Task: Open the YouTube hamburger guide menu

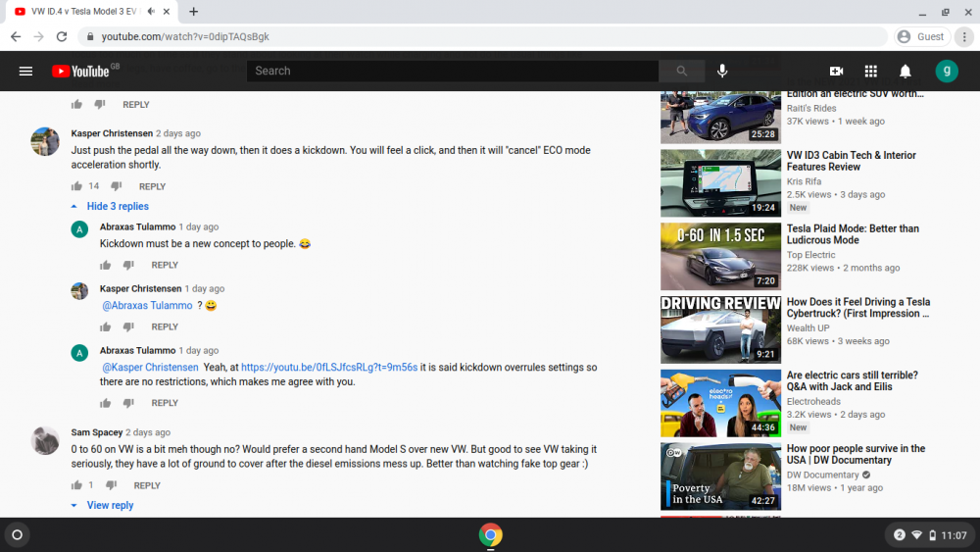Action: click(x=25, y=72)
